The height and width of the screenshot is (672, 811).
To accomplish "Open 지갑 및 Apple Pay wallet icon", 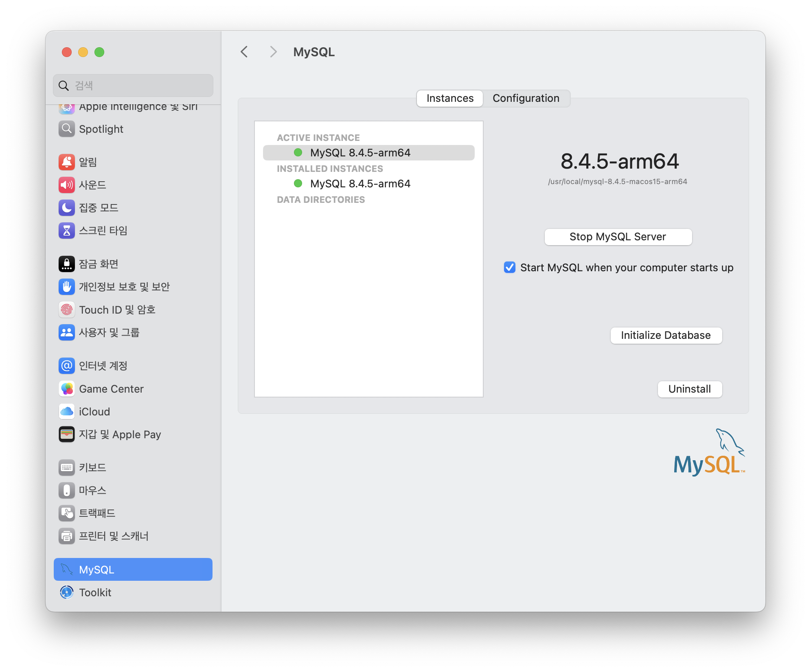I will click(x=67, y=435).
